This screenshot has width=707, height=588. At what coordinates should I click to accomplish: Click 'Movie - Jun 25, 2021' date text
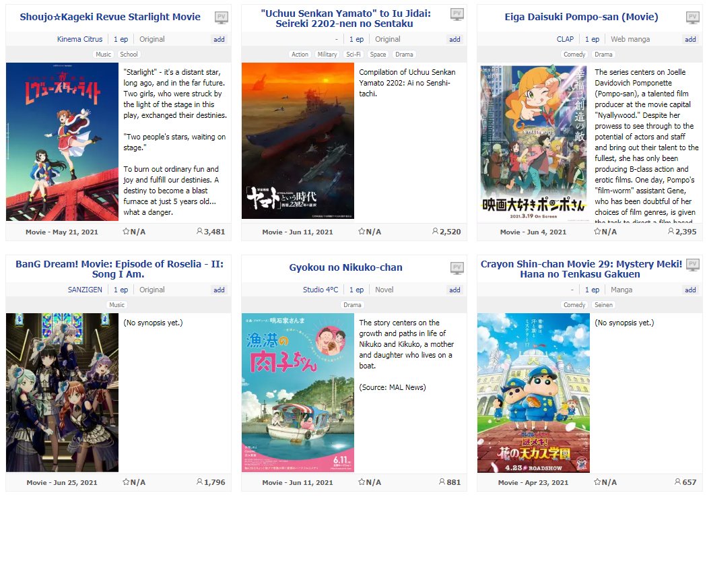[62, 482]
